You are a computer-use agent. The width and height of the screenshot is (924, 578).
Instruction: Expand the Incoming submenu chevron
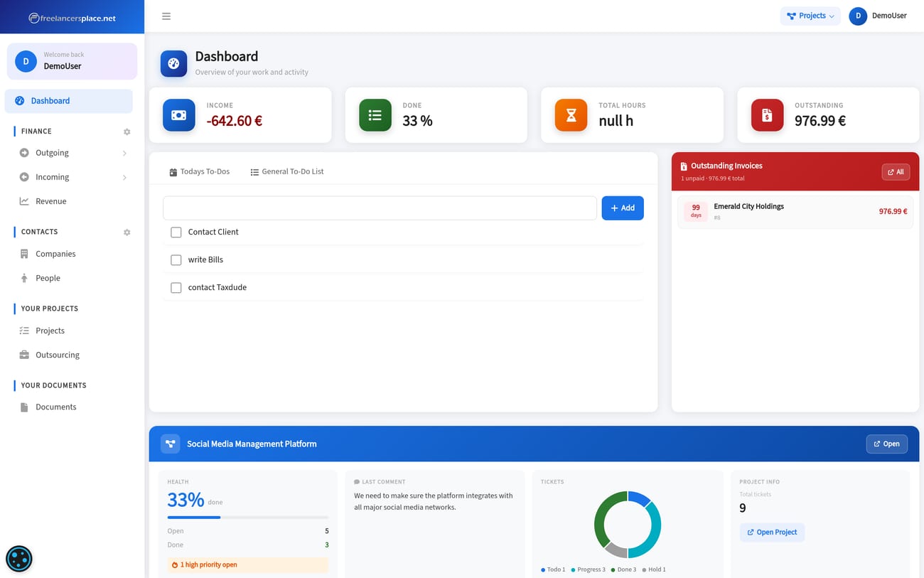[x=124, y=178]
